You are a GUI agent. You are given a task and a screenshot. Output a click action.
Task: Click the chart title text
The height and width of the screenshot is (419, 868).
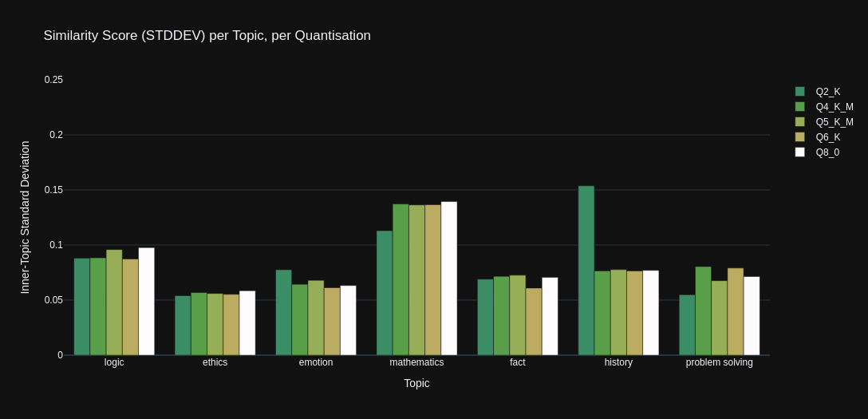point(207,35)
